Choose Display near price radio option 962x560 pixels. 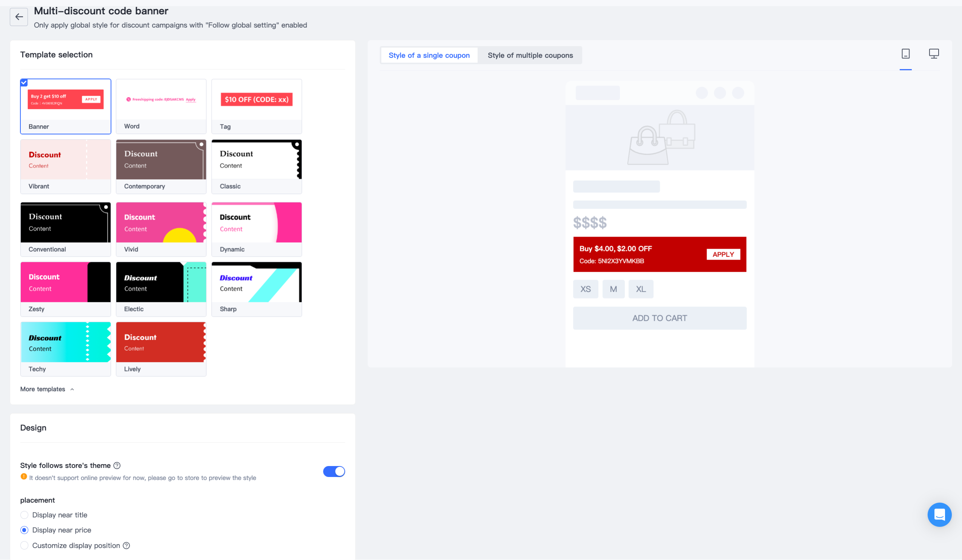(x=25, y=530)
